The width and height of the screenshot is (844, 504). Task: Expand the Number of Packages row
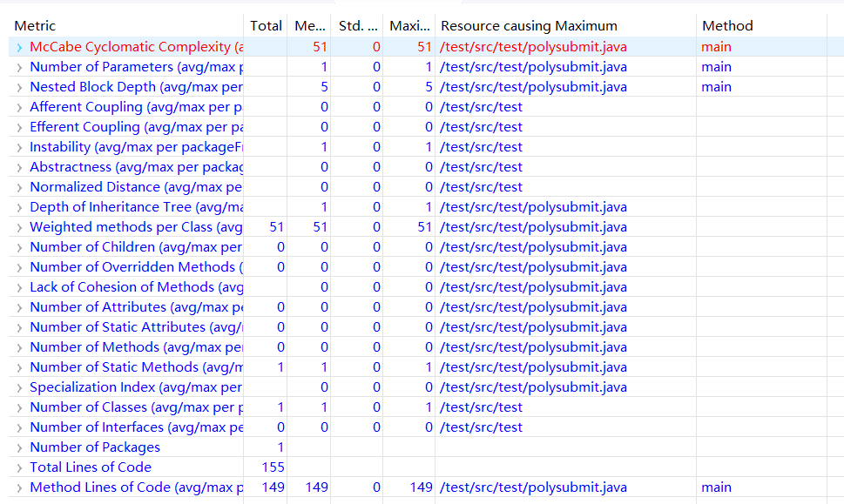pos(19,447)
